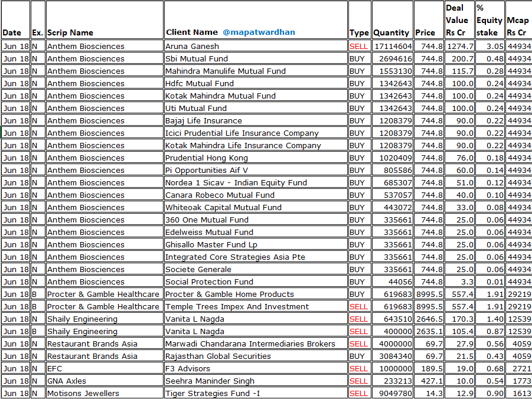Click 'Procter & Gamble Home Products' cell
This screenshot has height=399, width=532.
256,294
